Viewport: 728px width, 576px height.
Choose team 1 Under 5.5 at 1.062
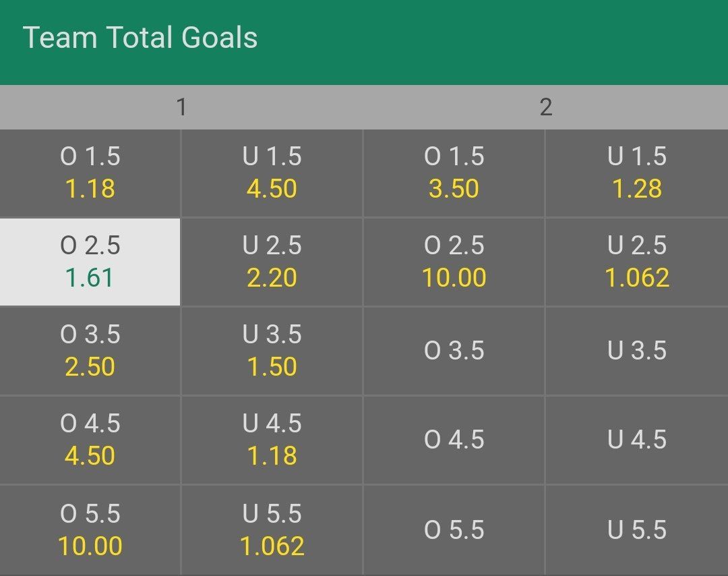point(272,530)
